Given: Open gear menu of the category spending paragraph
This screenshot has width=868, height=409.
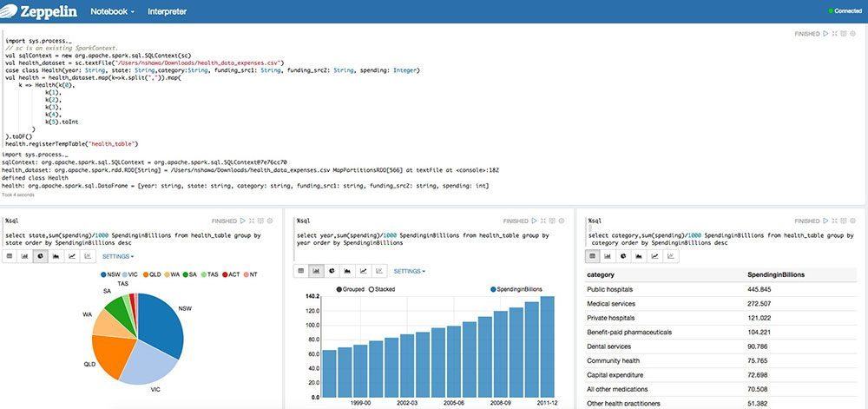Looking at the screenshot, I should (852, 221).
